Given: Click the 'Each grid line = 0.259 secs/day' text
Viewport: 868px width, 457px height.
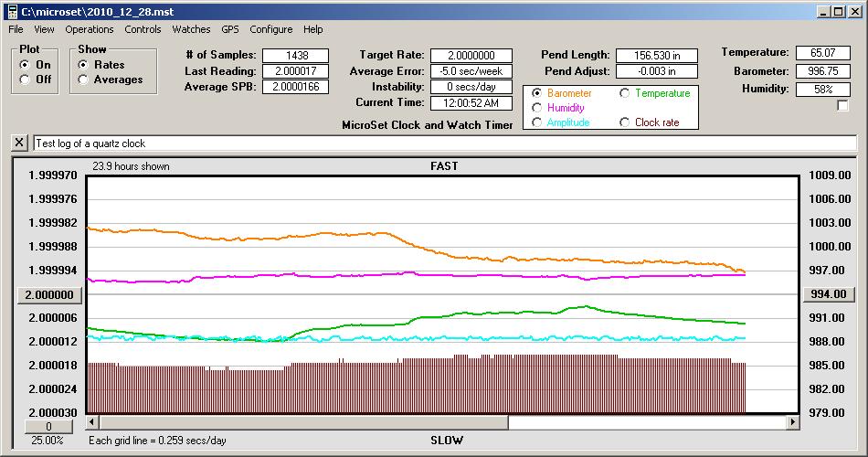Looking at the screenshot, I should (157, 441).
